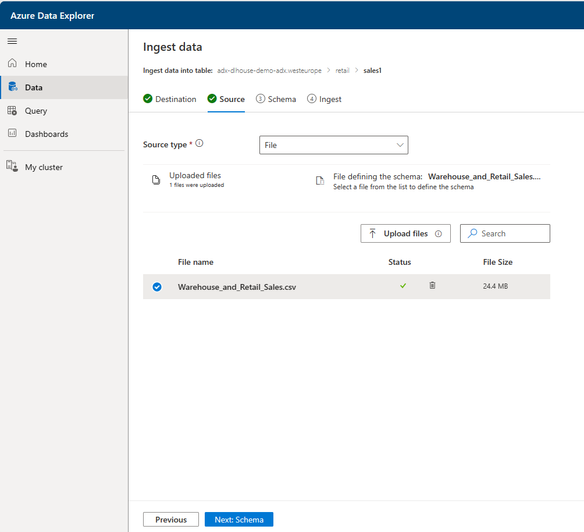Click the Azure Data Explorer title
Viewport: 584px width, 532px height.
click(x=52, y=16)
